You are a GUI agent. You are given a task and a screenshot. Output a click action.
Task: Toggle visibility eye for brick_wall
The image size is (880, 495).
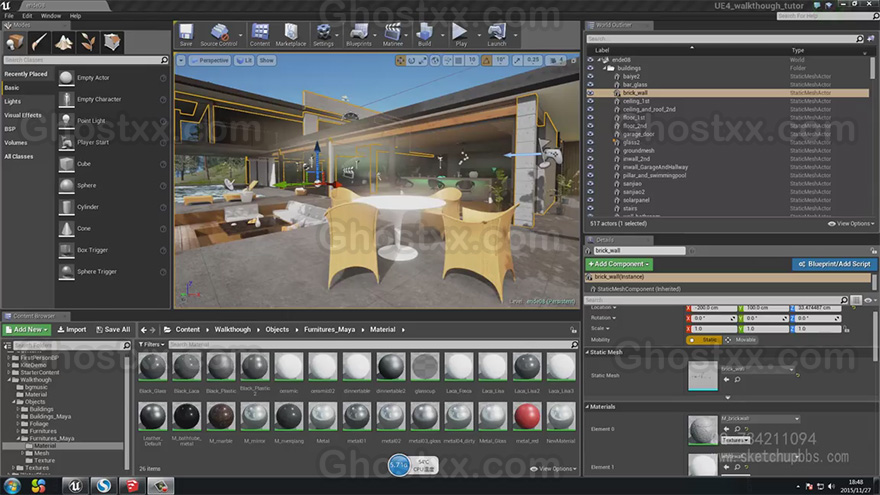coord(590,93)
